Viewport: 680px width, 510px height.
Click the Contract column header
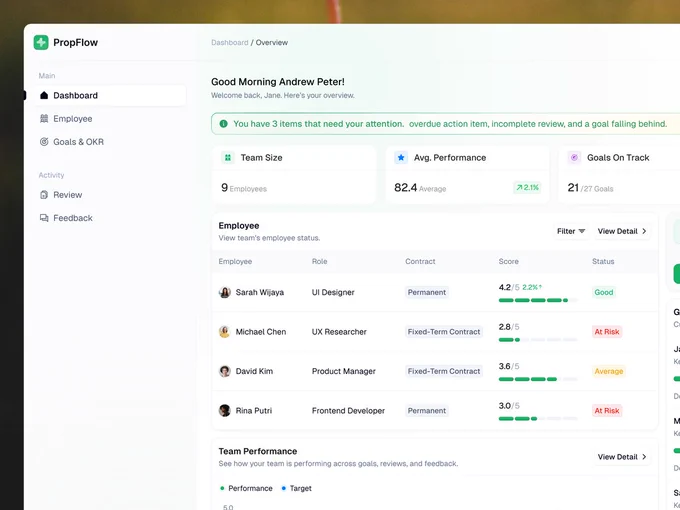(x=420, y=262)
